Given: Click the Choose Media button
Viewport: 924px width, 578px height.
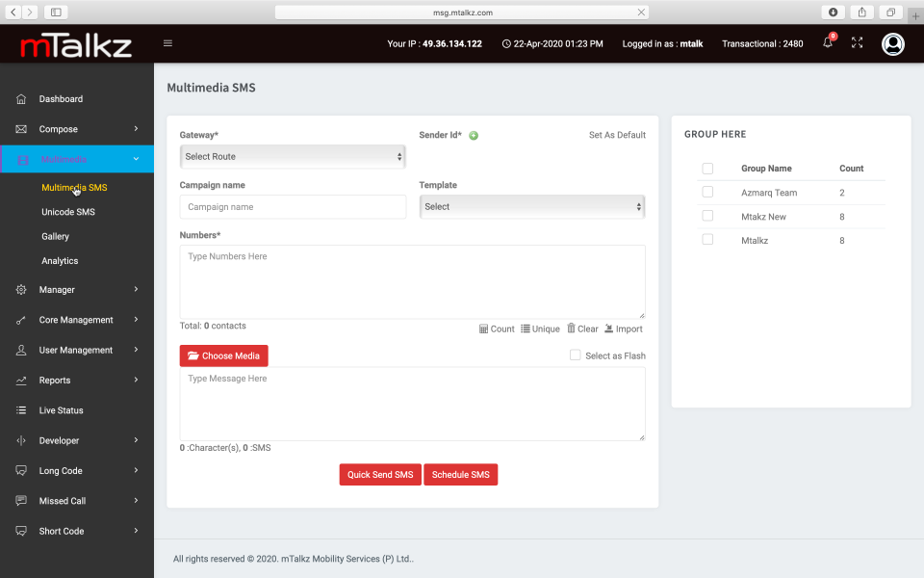Looking at the screenshot, I should 223,355.
